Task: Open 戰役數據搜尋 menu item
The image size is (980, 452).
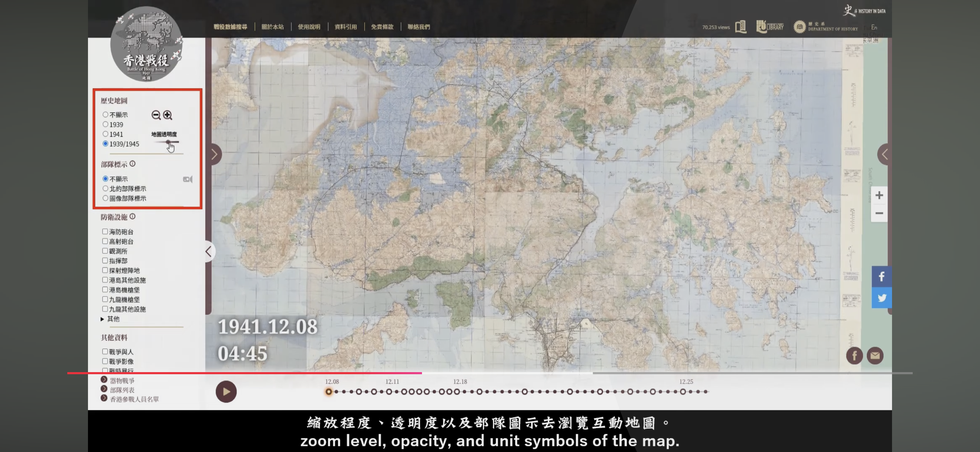Action: [230, 27]
